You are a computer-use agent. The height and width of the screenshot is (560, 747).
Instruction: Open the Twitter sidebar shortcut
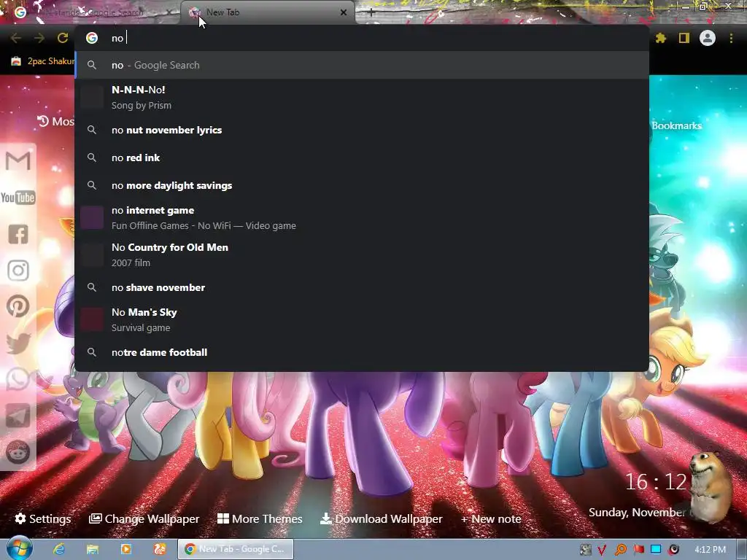tap(18, 343)
